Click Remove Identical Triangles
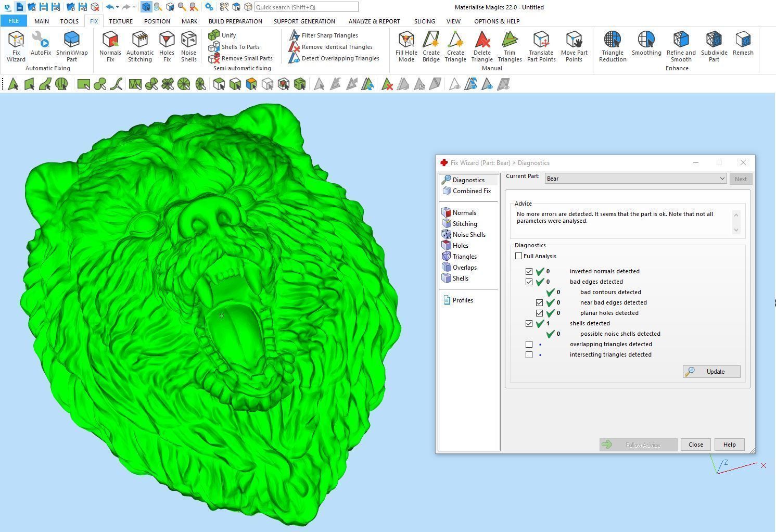The width and height of the screenshot is (776, 532). 331,47
